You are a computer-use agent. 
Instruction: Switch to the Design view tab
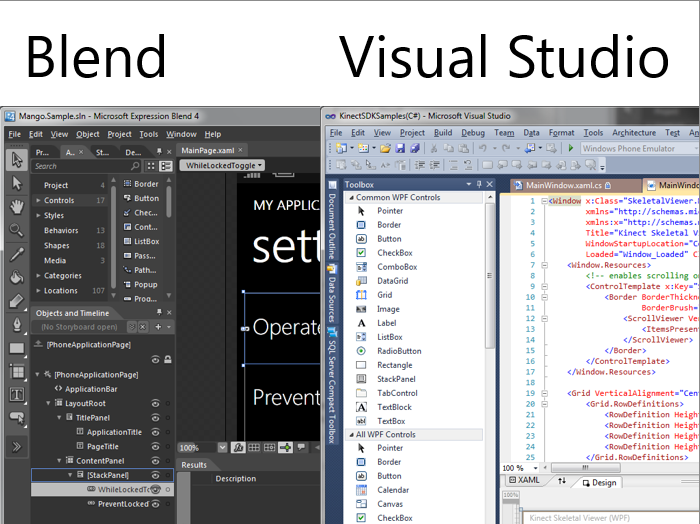coord(599,482)
